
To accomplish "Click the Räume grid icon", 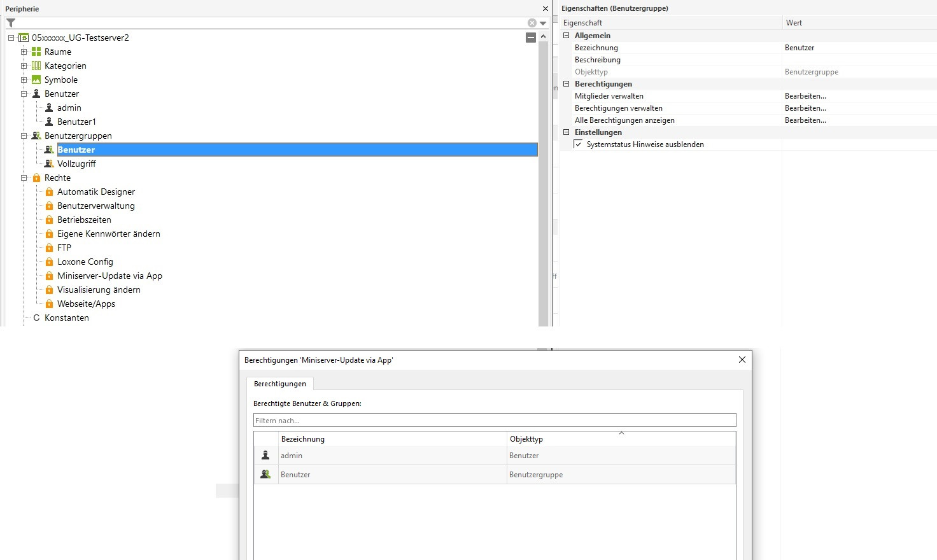I will [36, 52].
